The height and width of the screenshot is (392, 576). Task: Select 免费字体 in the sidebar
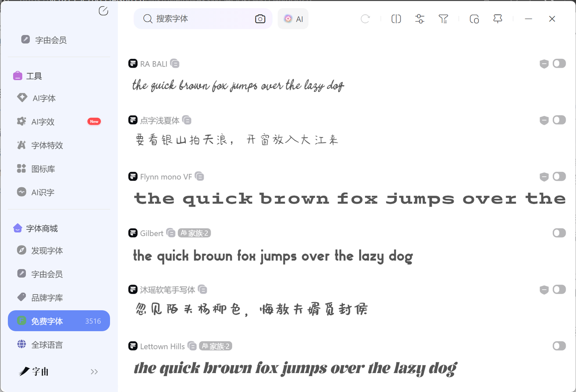point(59,321)
